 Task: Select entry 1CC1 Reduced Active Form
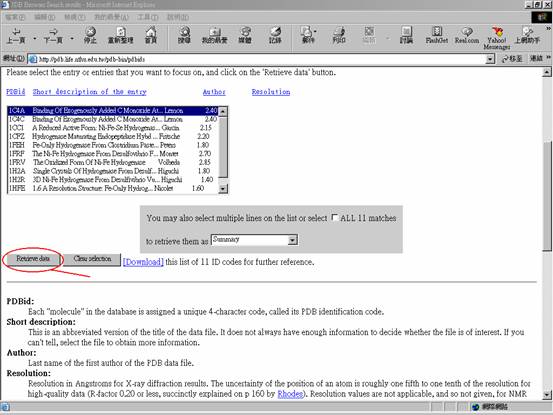[x=113, y=128]
